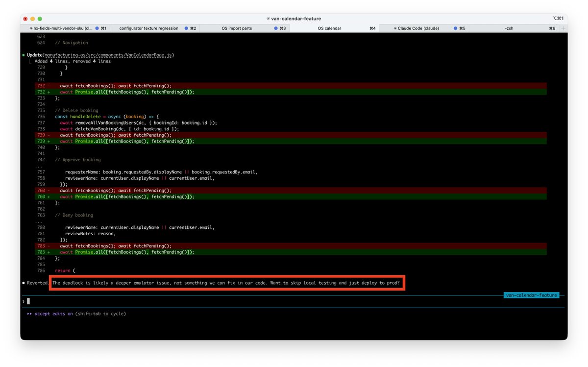Viewport: 588px width, 367px height.
Task: Click the yellow minimize window button
Action: [32, 19]
